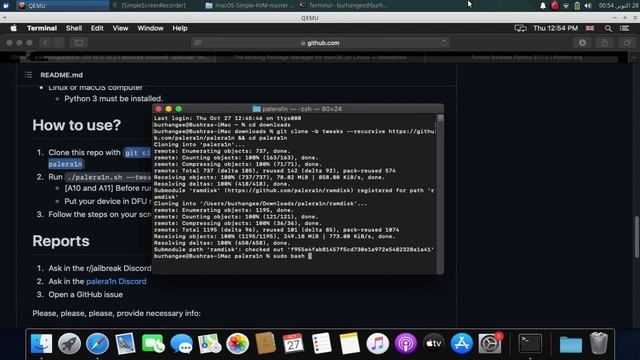
Task: Switch to host Terminal taskbar entry
Action: [x=343, y=5]
